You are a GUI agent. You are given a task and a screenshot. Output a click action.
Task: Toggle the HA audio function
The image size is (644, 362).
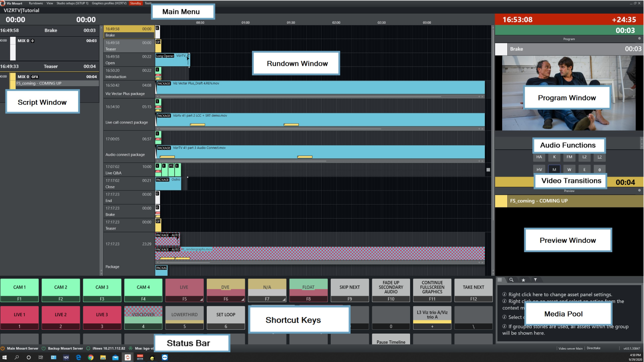pos(539,157)
